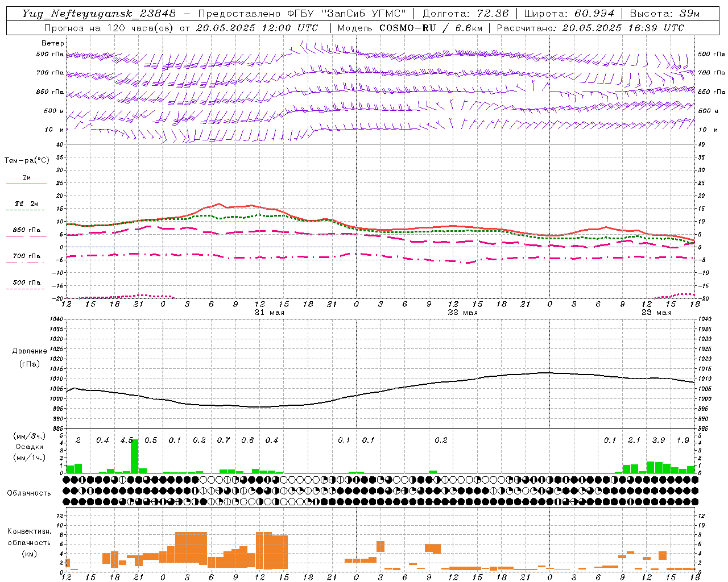
Task: Click the 0.6 precipitation value
Action: [247, 440]
